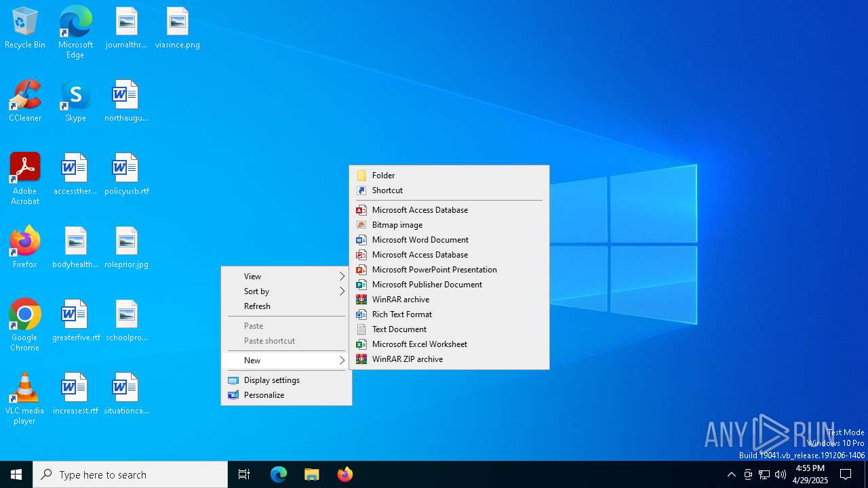Screen dimensions: 868x488
Task: Create a new Microsoft Publisher Document
Action: click(449, 284)
